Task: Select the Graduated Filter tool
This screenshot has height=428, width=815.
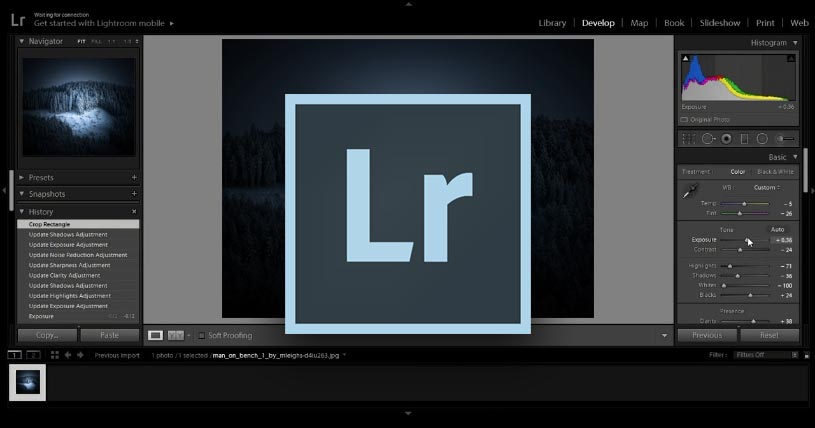Action: click(744, 139)
